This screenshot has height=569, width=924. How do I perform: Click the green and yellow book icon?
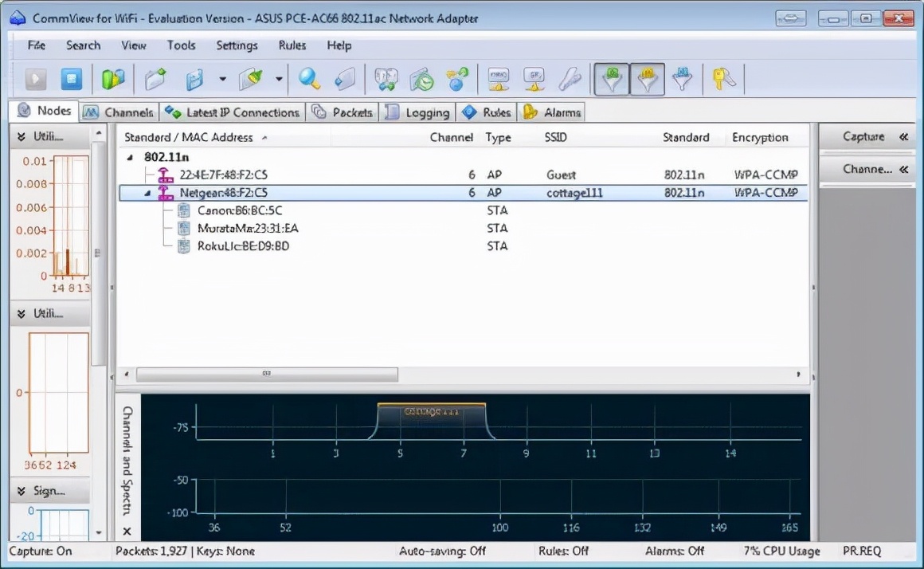pyautogui.click(x=114, y=78)
